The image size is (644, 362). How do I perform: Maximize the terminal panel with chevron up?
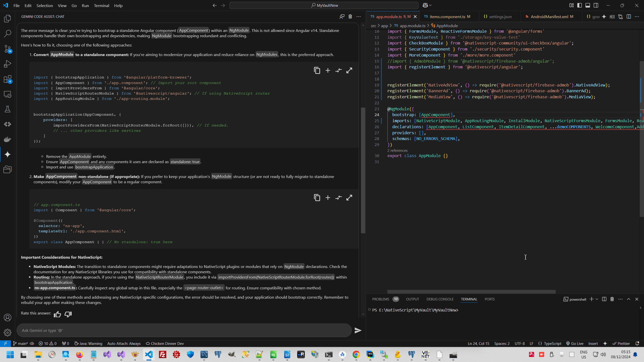point(629,299)
